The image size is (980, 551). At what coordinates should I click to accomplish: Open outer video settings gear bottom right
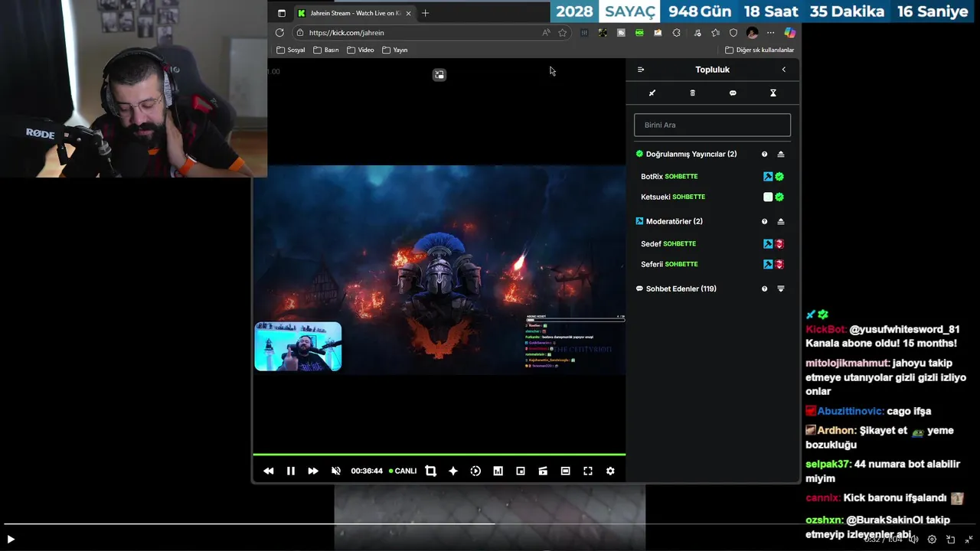932,540
